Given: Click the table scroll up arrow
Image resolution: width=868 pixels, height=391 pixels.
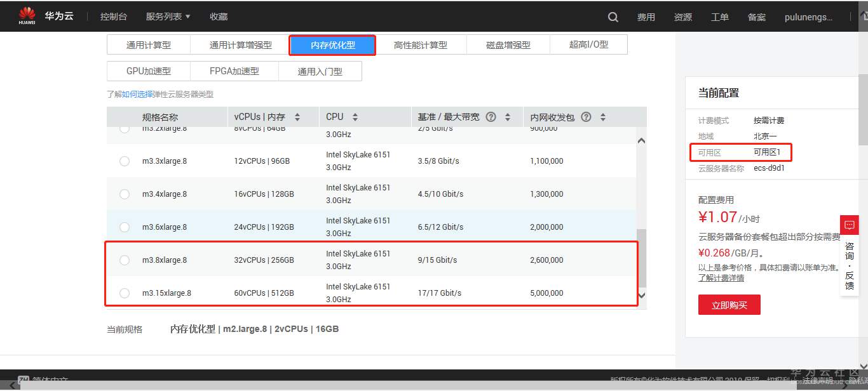Looking at the screenshot, I should pos(641,141).
